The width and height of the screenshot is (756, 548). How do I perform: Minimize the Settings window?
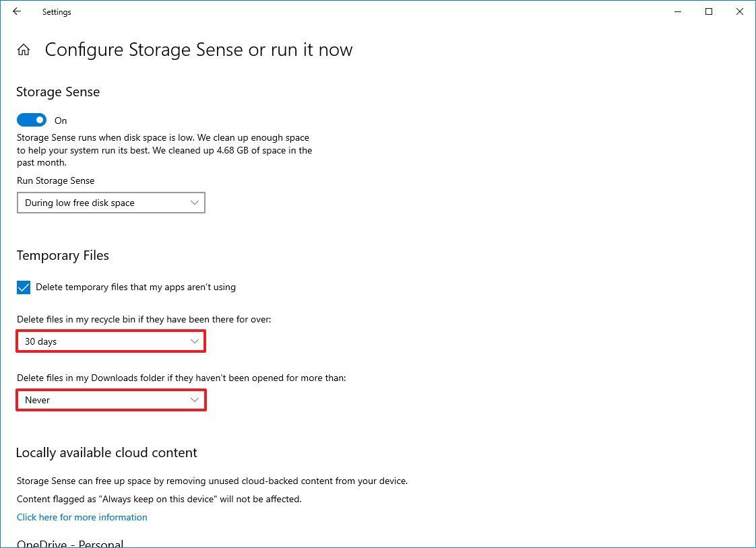[x=677, y=11]
